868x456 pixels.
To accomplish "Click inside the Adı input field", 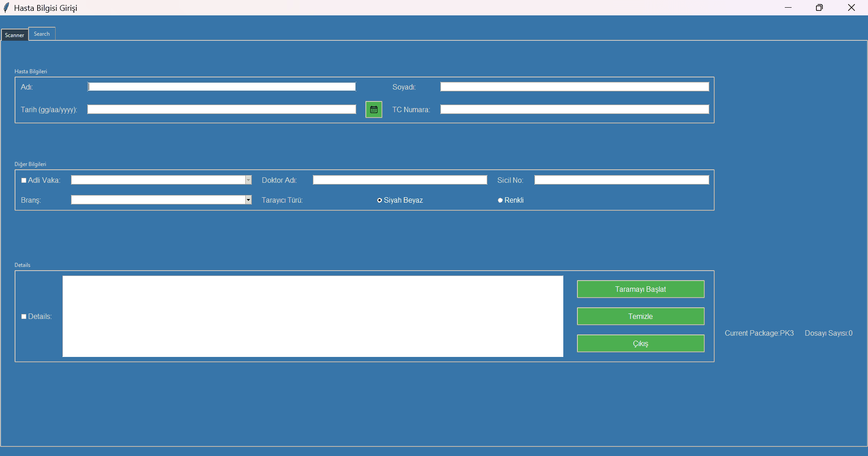I will point(221,86).
